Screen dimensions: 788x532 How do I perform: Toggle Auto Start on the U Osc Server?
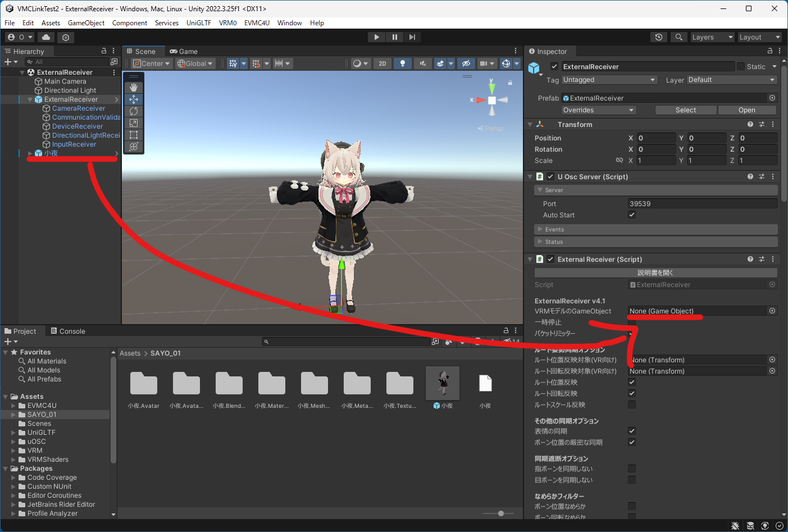[x=632, y=215]
